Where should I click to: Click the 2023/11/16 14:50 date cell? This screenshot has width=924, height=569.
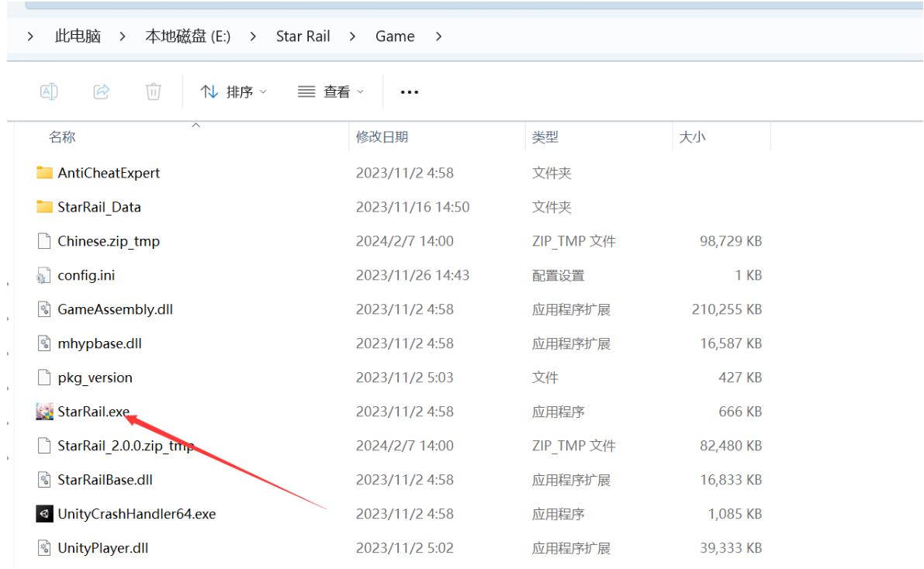coord(413,207)
